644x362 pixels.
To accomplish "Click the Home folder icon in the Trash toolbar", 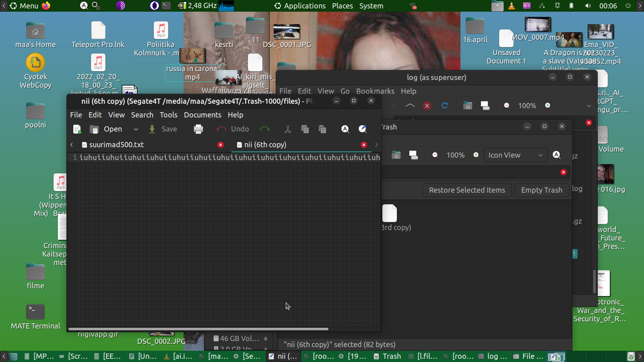I will pyautogui.click(x=396, y=155).
